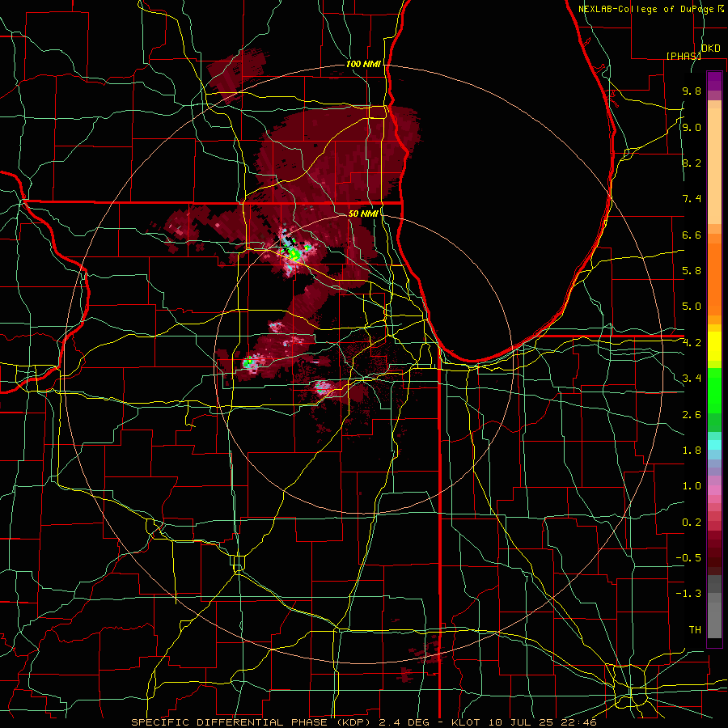The height and width of the screenshot is (728, 728).
Task: Pick the orange band in the legend
Action: pyautogui.click(x=714, y=279)
